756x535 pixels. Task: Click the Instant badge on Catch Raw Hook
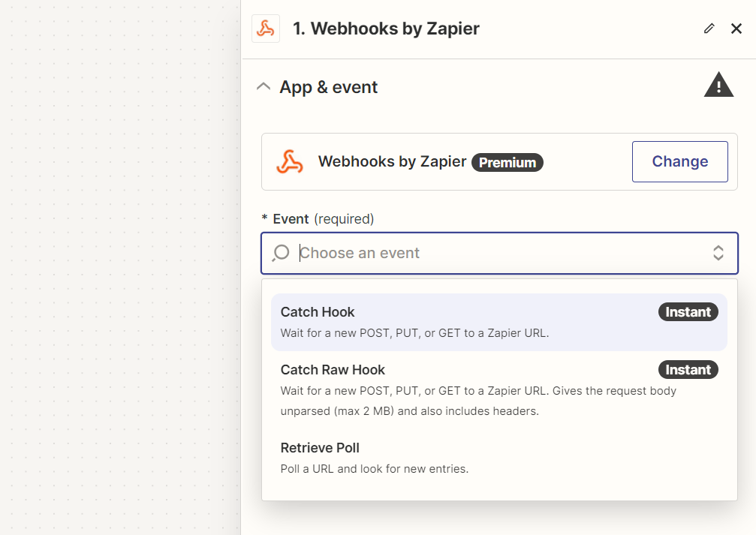[688, 370]
